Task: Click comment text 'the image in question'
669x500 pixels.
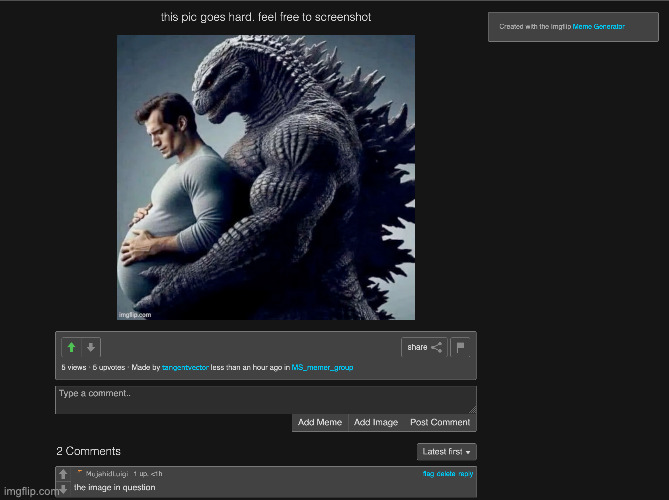Action: 114,487
